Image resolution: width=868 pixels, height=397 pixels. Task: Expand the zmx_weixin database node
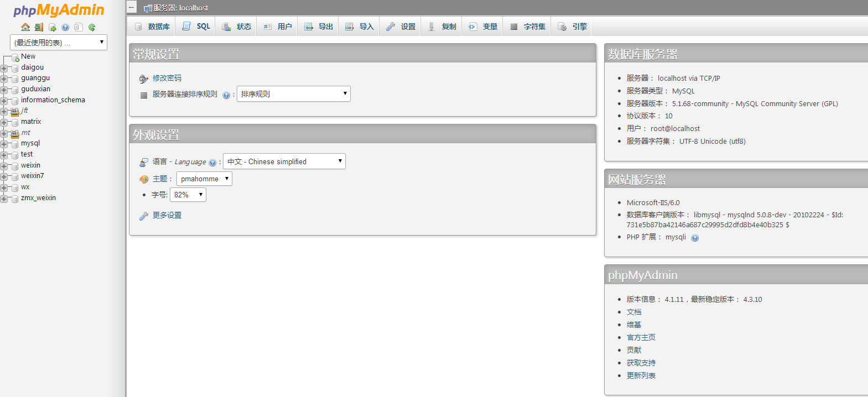click(x=4, y=198)
